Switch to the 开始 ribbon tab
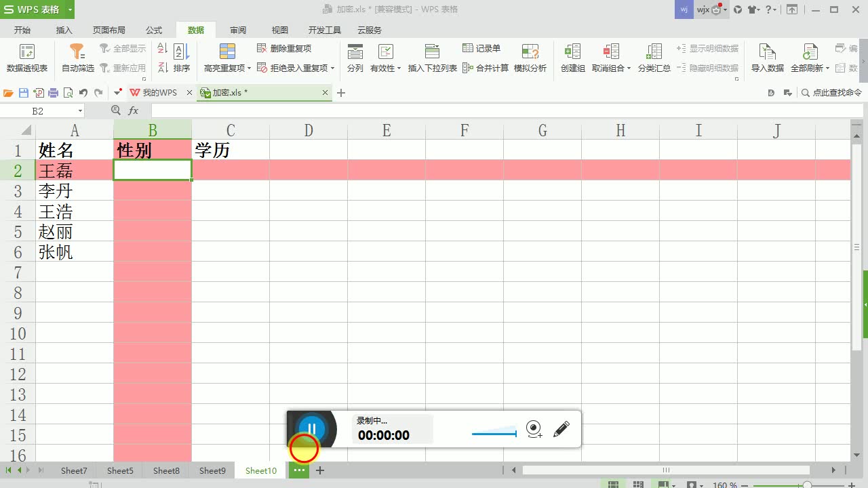The height and width of the screenshot is (488, 868). pos(22,30)
